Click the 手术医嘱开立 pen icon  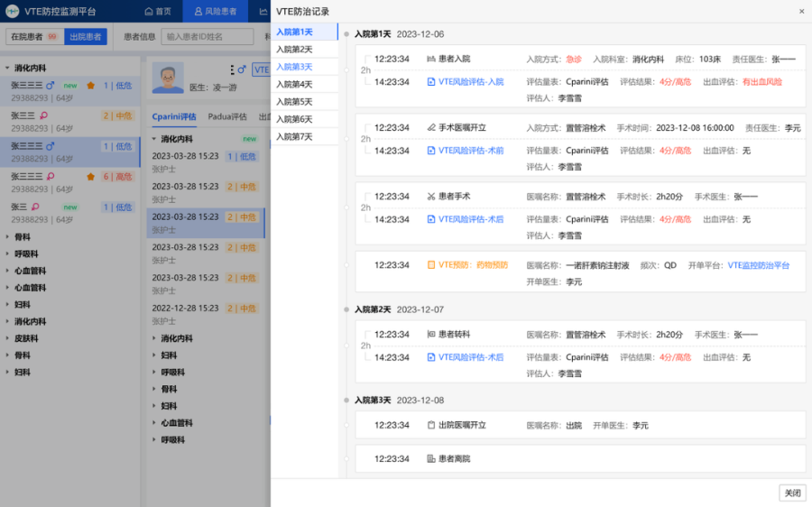coord(431,128)
